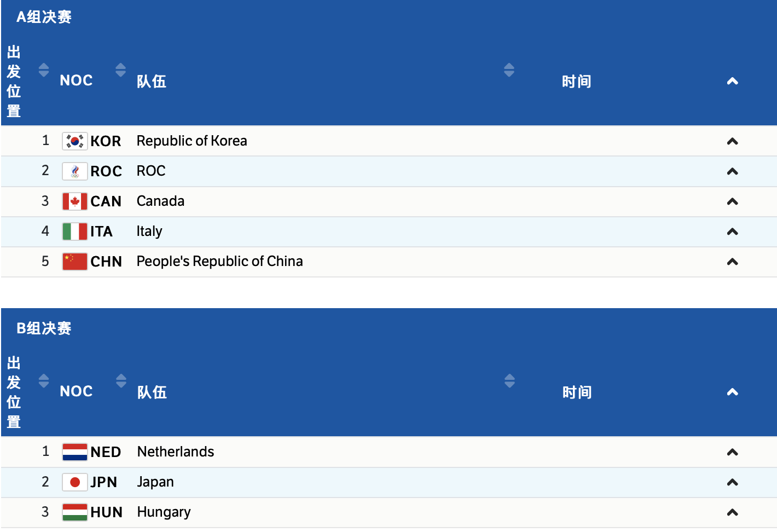Click the China flag icon
777x532 pixels.
point(74,262)
